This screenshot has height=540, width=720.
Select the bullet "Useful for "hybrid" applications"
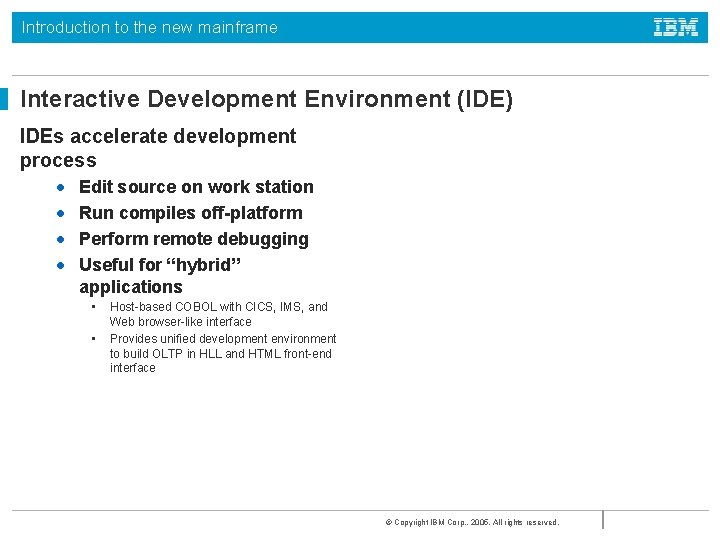[160, 276]
